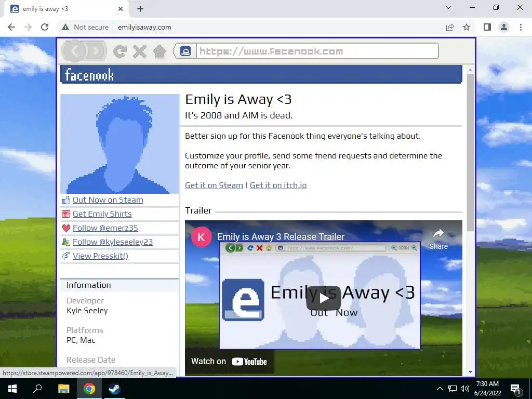Close the 'emily is away <3' tab
The width and height of the screenshot is (532, 399).
tap(121, 9)
